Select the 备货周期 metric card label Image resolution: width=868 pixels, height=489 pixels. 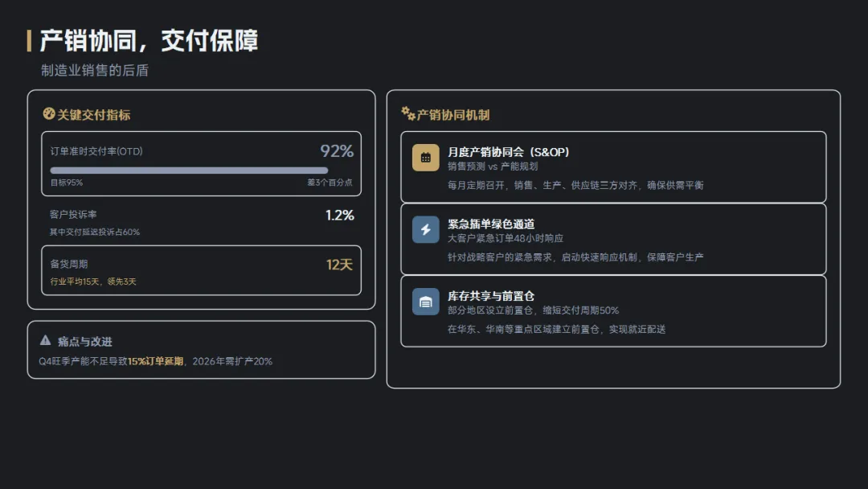(x=69, y=264)
